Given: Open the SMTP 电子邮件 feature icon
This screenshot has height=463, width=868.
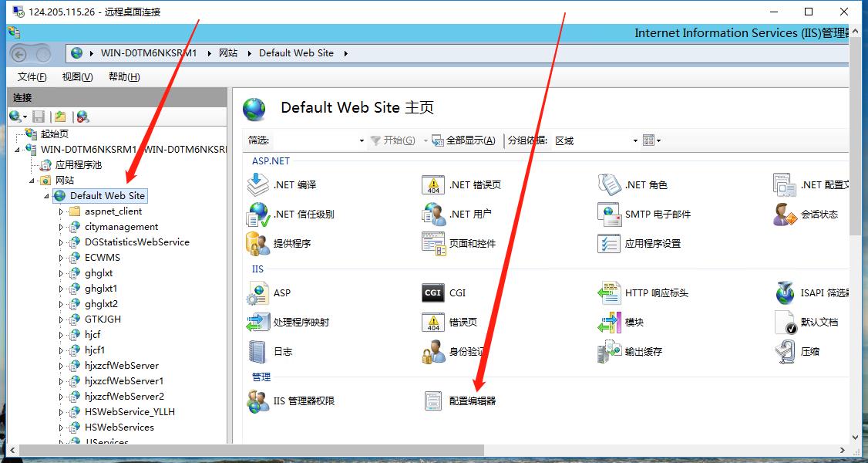Looking at the screenshot, I should (610, 215).
